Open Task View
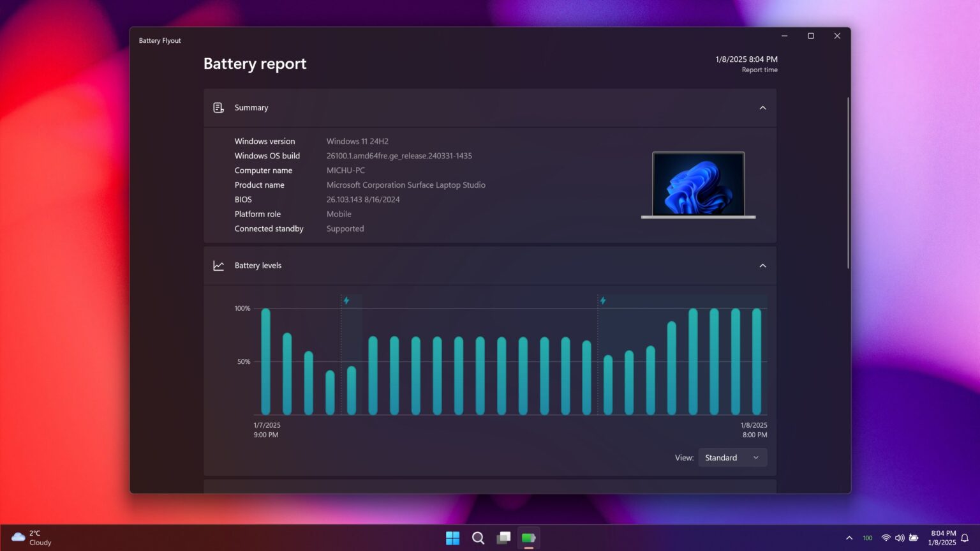This screenshot has width=980, height=551. coord(503,538)
